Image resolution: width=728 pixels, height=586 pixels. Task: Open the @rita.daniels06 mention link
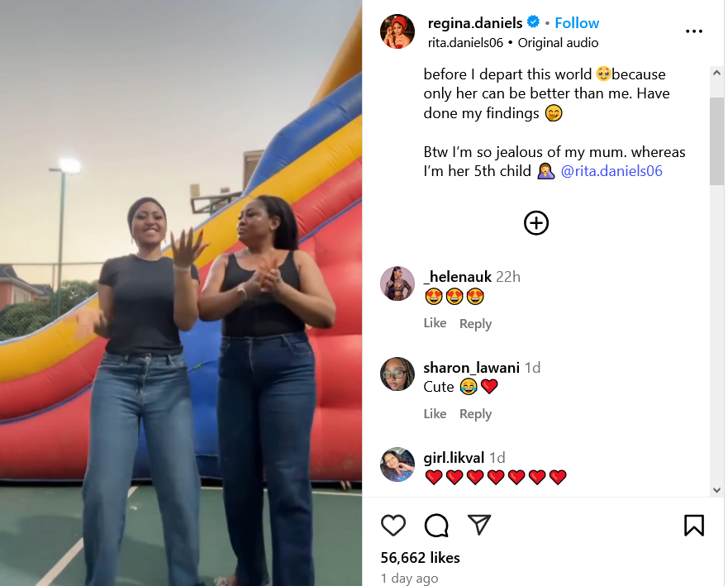[x=611, y=171]
